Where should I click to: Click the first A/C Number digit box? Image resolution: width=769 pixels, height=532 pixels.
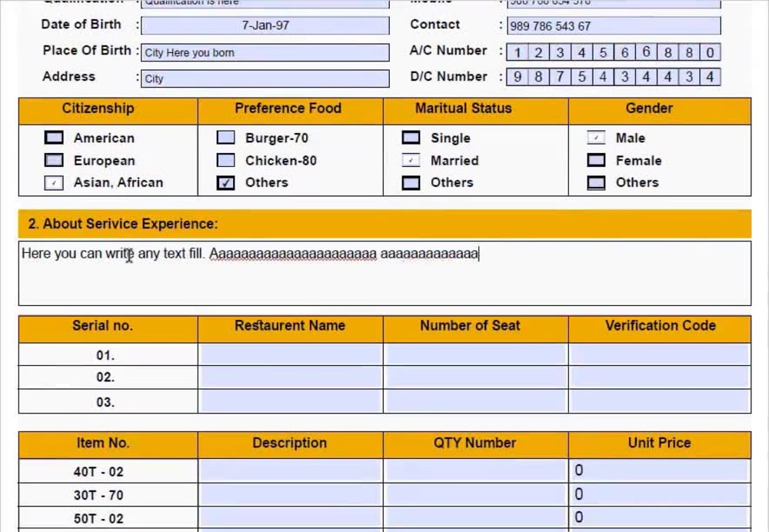tap(518, 52)
